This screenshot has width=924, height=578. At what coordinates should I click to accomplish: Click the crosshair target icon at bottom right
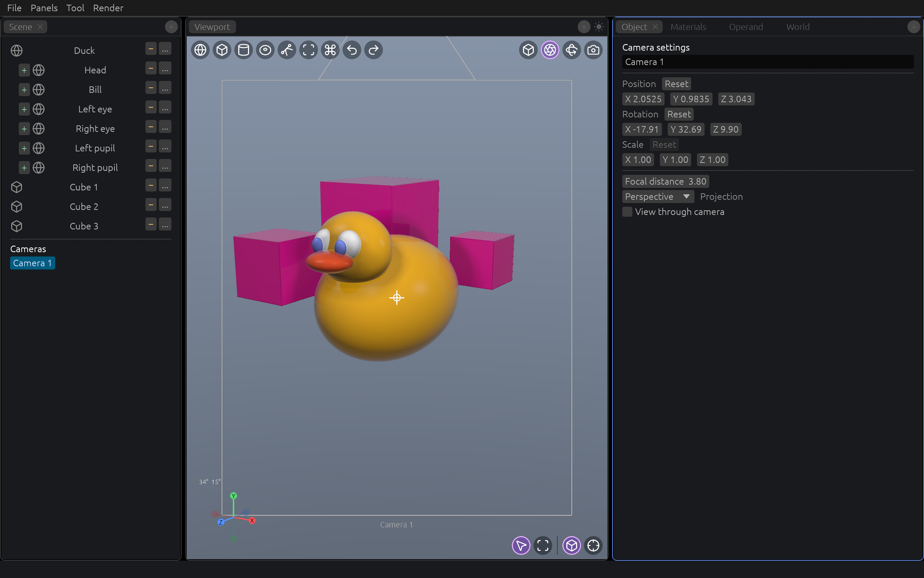(593, 545)
